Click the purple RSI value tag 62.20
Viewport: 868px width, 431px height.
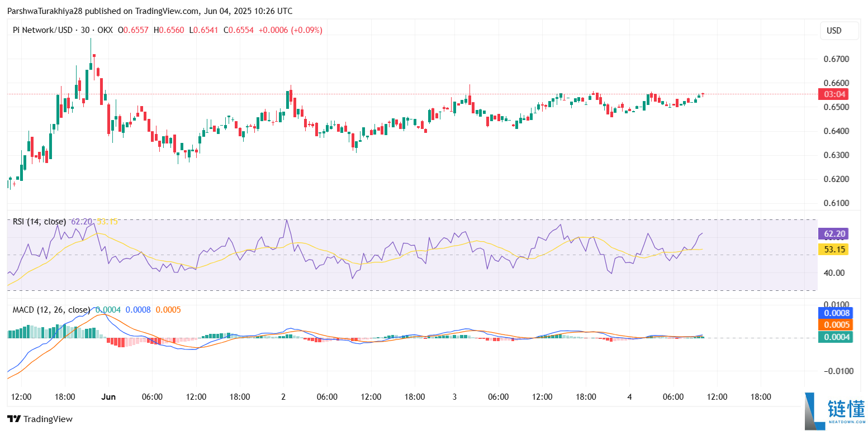[833, 234]
